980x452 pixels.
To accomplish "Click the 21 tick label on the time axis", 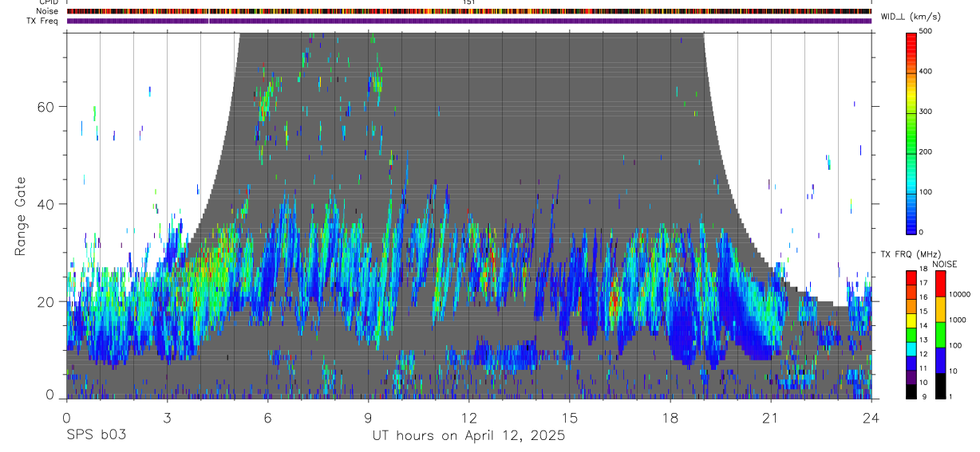I will (x=770, y=418).
